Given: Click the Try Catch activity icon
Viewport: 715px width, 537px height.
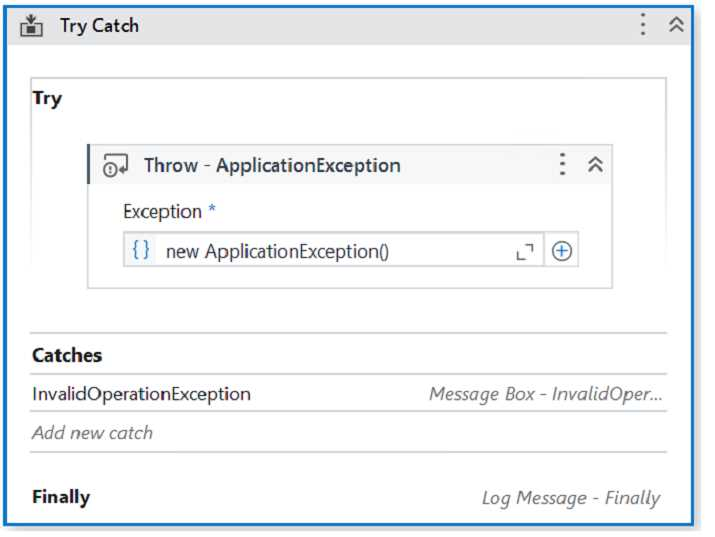Looking at the screenshot, I should click(32, 26).
